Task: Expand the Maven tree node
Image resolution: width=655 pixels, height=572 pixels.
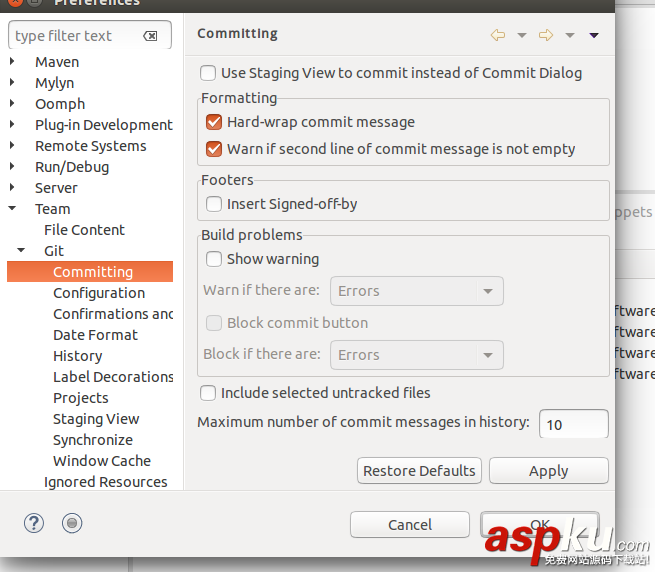Action: point(12,61)
